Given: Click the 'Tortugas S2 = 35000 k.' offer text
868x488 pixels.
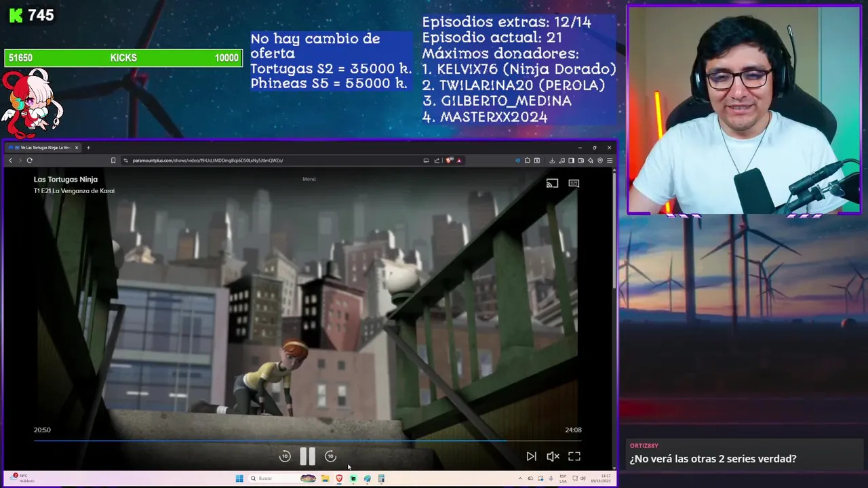Looking at the screenshot, I should 331,68.
